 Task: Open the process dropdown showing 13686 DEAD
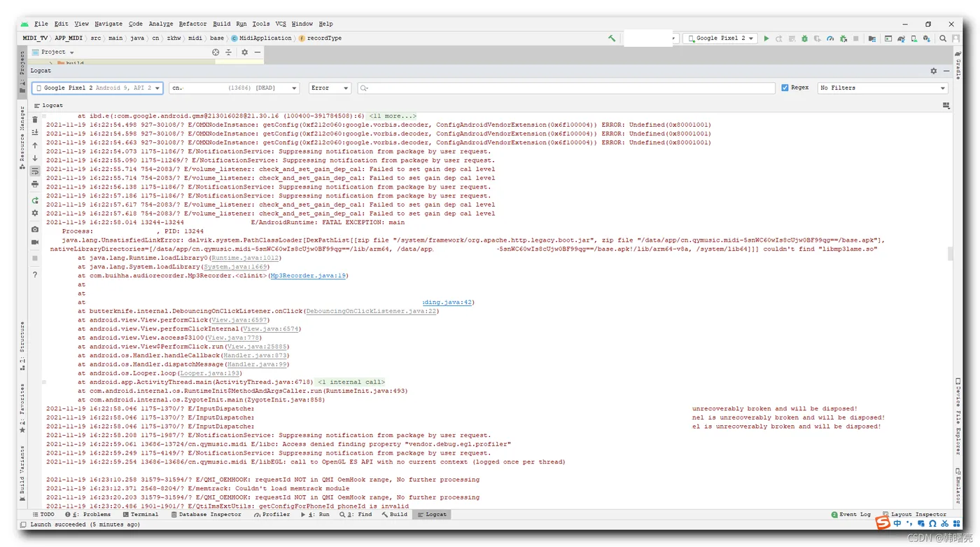(234, 88)
